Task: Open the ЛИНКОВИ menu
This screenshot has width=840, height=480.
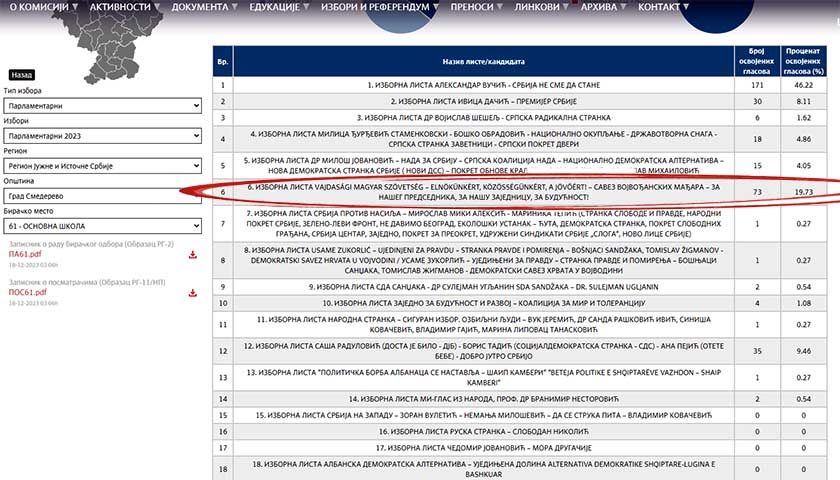Action: tap(542, 7)
